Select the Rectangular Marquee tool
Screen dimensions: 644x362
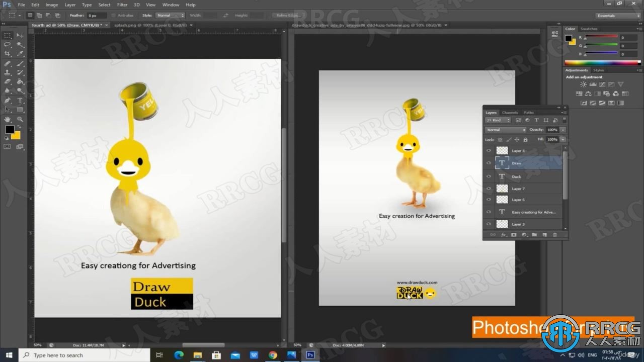(x=8, y=35)
